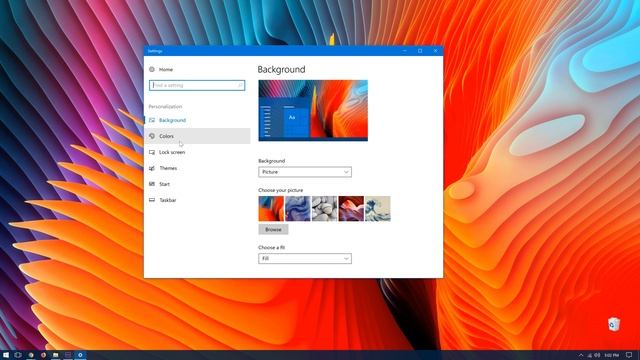Screen dimensions: 640x360
Task: Choose the orange abstract picture thumbnail
Action: (x=271, y=209)
